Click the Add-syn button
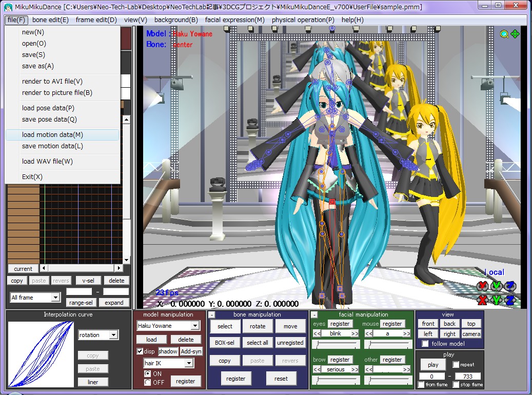Screen dimensions: 532x395 click(x=191, y=351)
